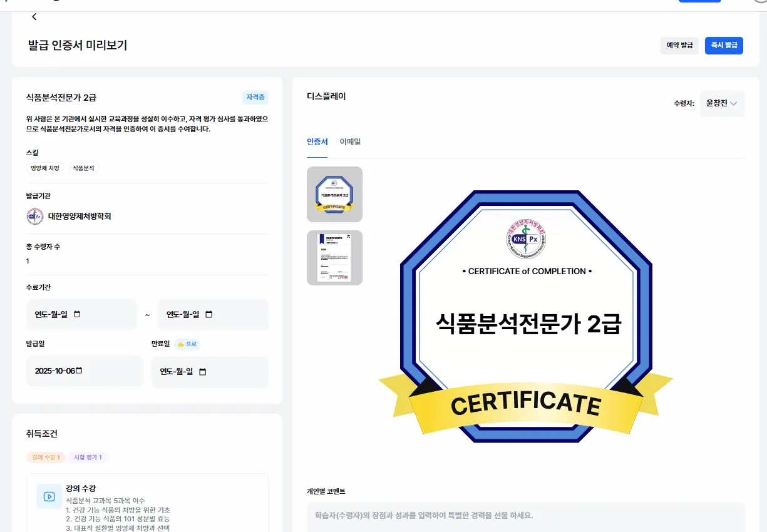The width and height of the screenshot is (767, 532).
Task: Select the 시험 평가 1 tag
Action: coord(88,458)
